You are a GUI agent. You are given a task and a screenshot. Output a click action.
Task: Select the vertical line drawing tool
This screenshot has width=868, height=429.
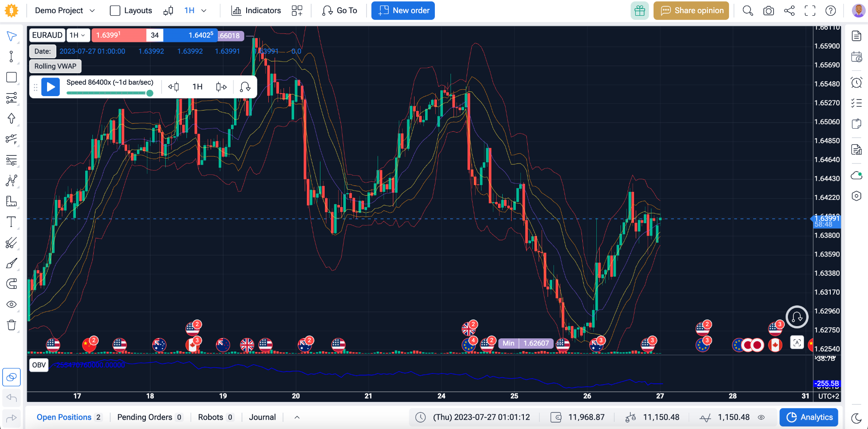pyautogui.click(x=11, y=56)
